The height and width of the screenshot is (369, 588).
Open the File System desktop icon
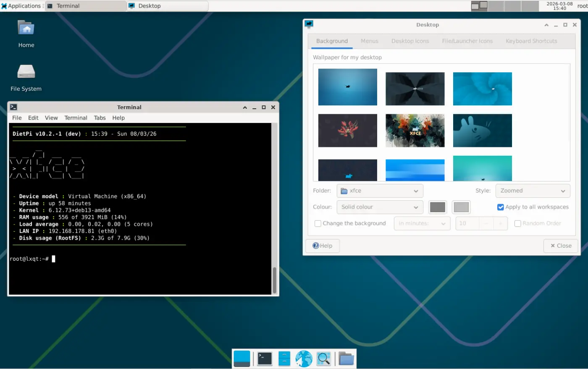click(26, 72)
